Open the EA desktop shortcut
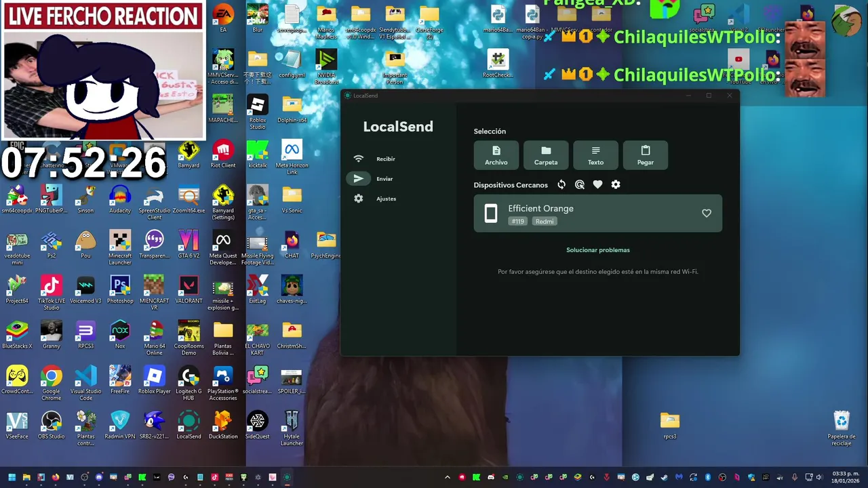The width and height of the screenshot is (868, 488). tap(223, 18)
